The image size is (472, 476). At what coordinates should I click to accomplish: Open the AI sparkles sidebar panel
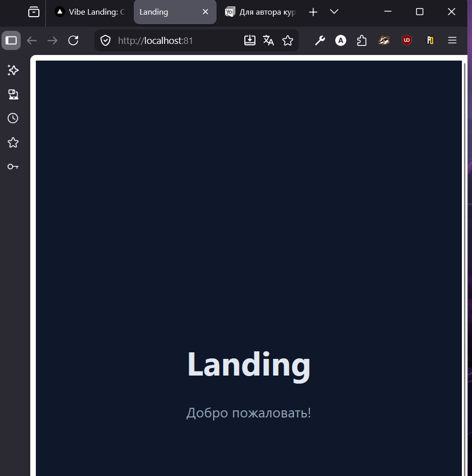pyautogui.click(x=13, y=70)
